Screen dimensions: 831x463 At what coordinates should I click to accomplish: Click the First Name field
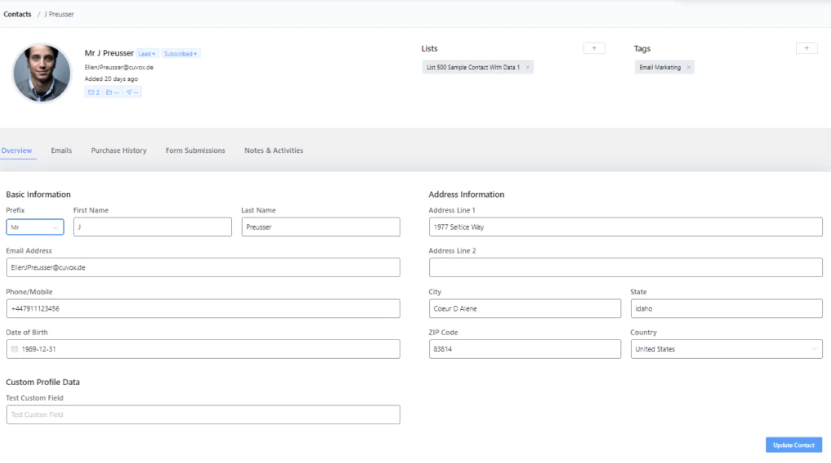(x=152, y=227)
